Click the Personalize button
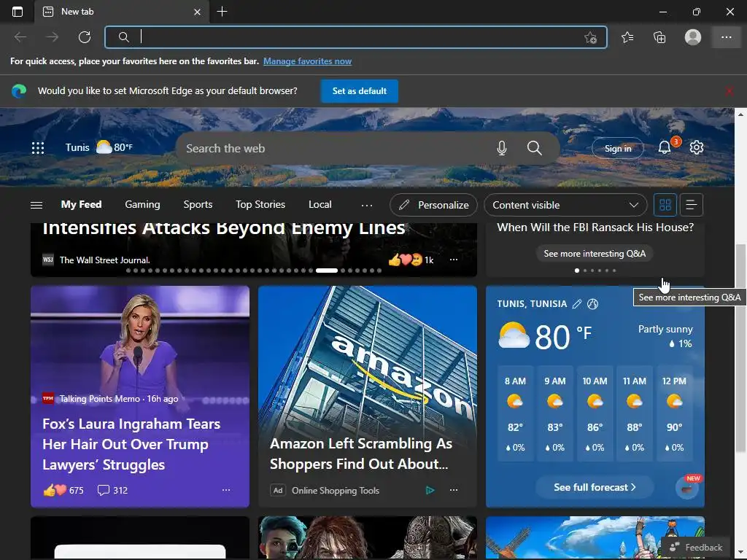 point(433,205)
